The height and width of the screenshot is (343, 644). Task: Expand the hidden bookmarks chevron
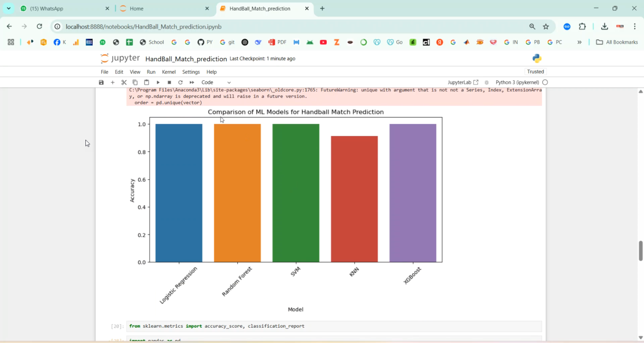(x=579, y=42)
